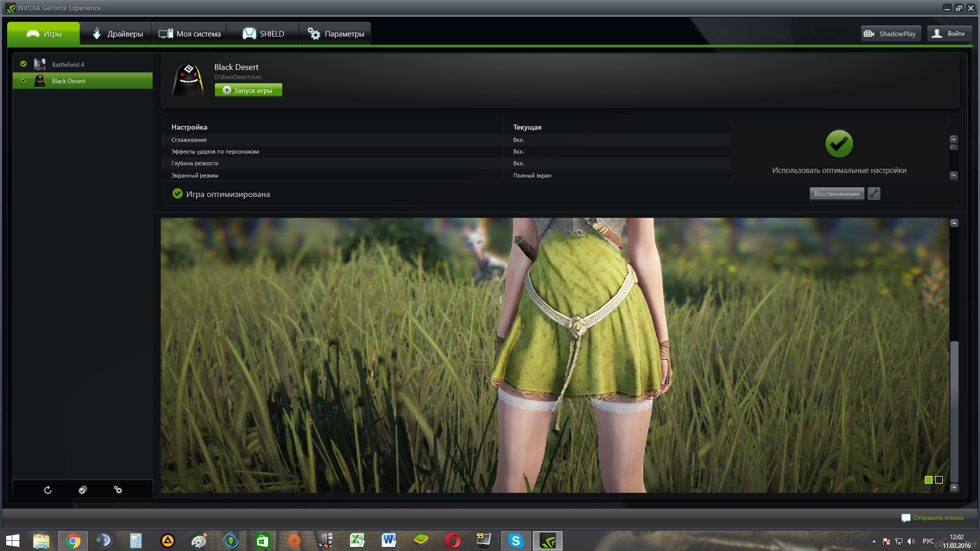Open Word from taskbar
This screenshot has width=980, height=551.
point(389,541)
